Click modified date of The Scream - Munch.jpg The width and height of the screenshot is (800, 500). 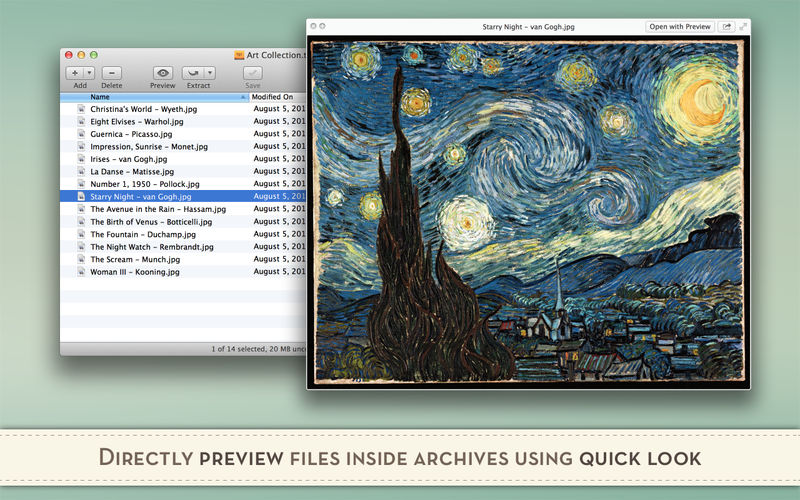279,259
